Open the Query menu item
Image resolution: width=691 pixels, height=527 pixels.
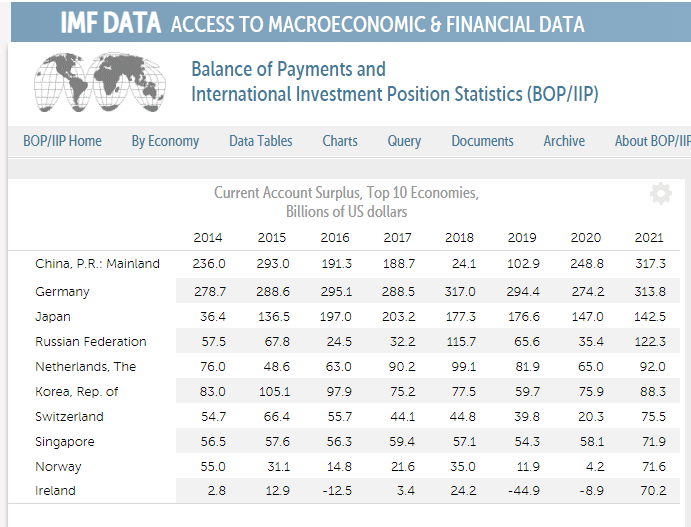[x=404, y=141]
